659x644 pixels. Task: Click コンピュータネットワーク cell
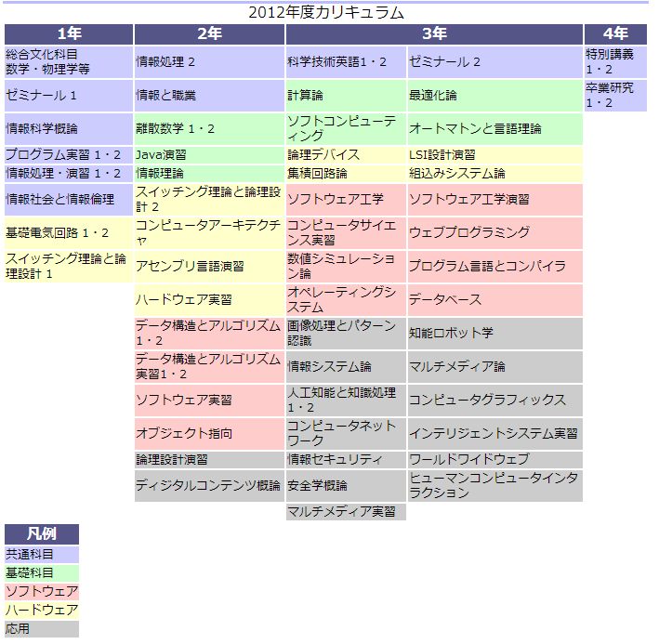(346, 434)
